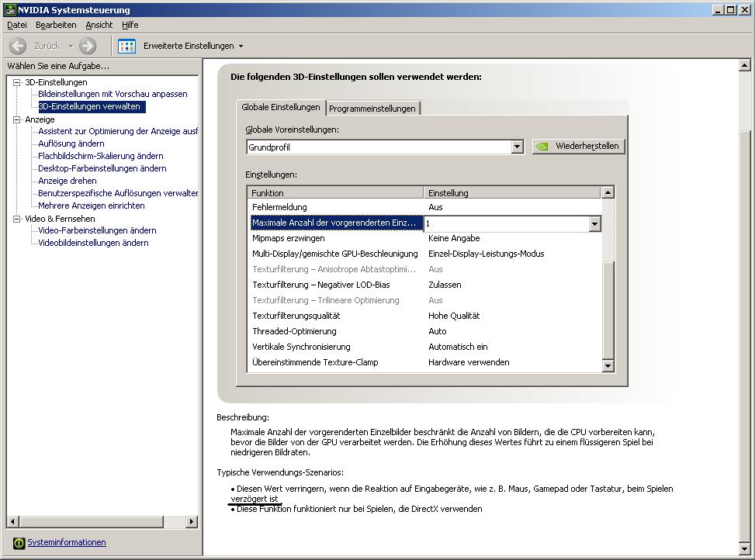Click the NVIDIA title bar icon

tap(9, 9)
